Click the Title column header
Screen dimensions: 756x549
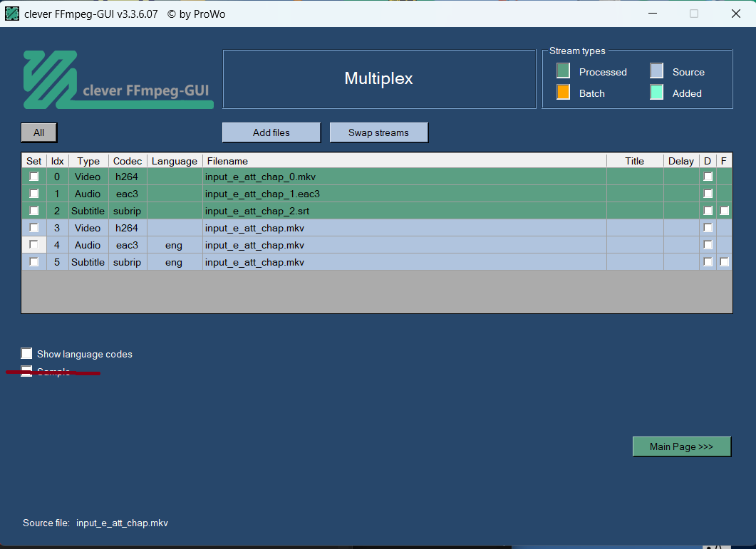point(635,160)
